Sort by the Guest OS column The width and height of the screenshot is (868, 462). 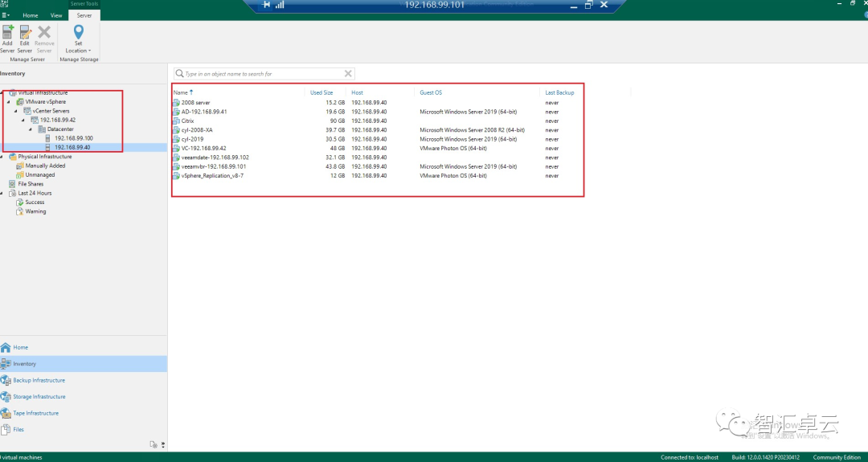pos(431,92)
